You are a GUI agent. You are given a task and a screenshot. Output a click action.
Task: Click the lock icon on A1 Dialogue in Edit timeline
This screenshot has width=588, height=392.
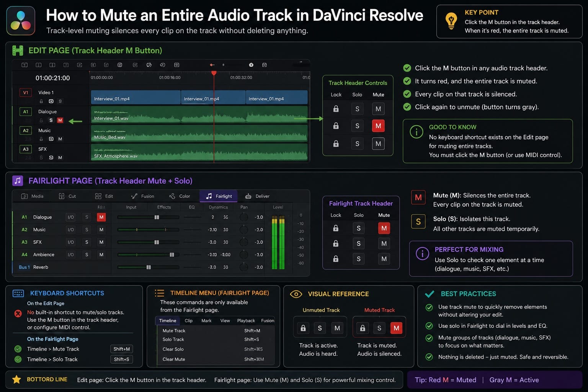pyautogui.click(x=41, y=120)
